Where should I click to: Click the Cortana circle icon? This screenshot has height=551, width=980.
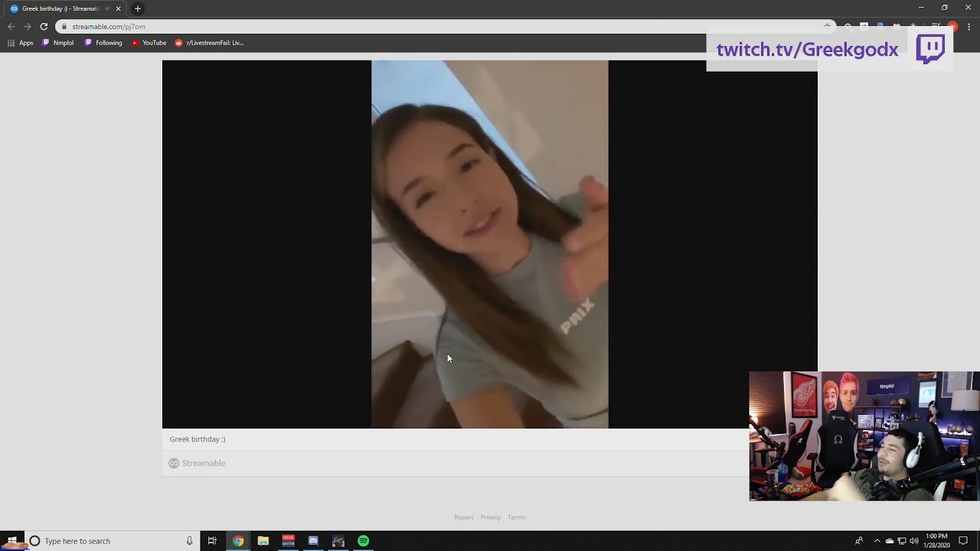click(x=34, y=541)
